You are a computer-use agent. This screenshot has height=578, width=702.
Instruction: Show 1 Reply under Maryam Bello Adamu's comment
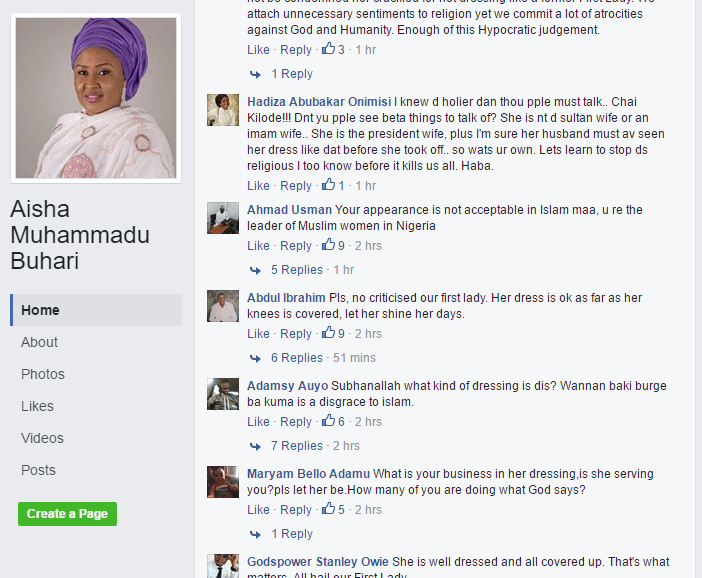(x=292, y=534)
